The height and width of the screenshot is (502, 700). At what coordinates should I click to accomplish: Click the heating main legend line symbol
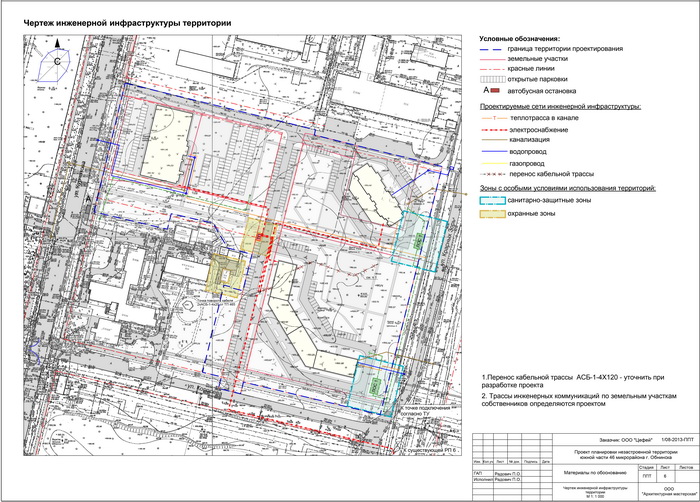click(494, 119)
